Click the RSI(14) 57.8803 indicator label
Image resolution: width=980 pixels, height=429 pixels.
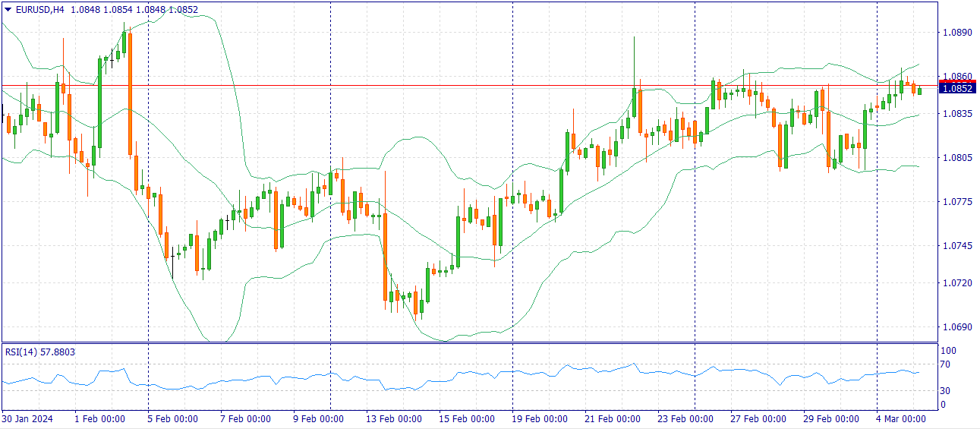point(40,352)
